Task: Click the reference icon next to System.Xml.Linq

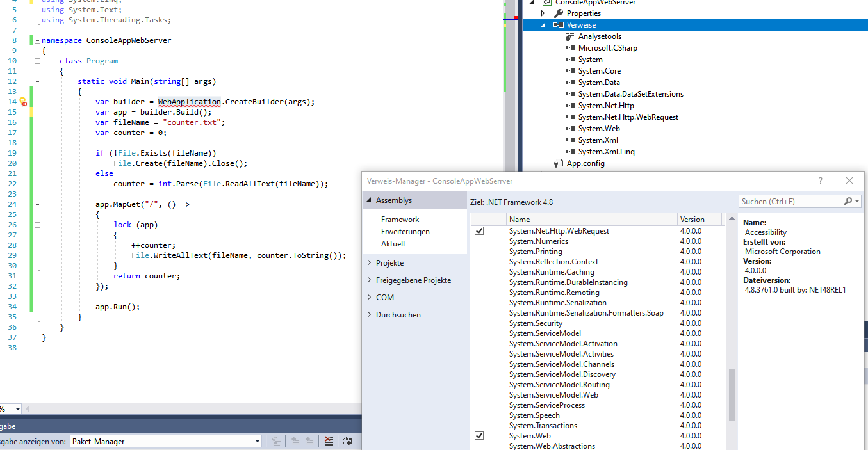Action: tap(569, 152)
